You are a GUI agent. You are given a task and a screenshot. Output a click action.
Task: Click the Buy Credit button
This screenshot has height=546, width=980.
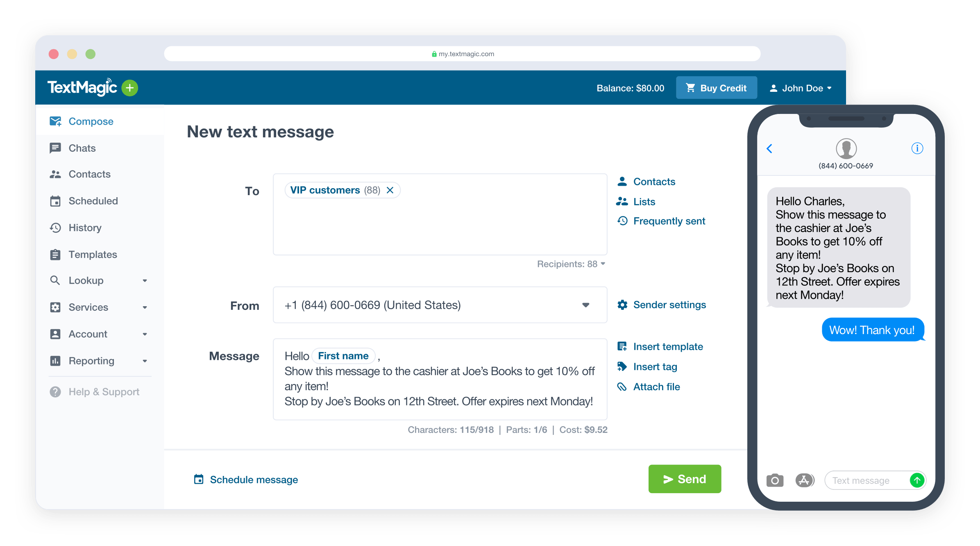pyautogui.click(x=716, y=88)
